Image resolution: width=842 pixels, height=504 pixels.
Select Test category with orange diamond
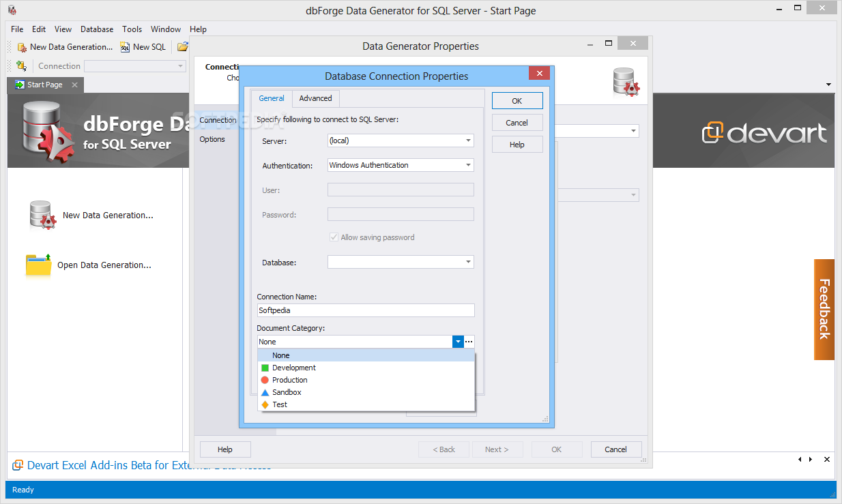point(366,404)
